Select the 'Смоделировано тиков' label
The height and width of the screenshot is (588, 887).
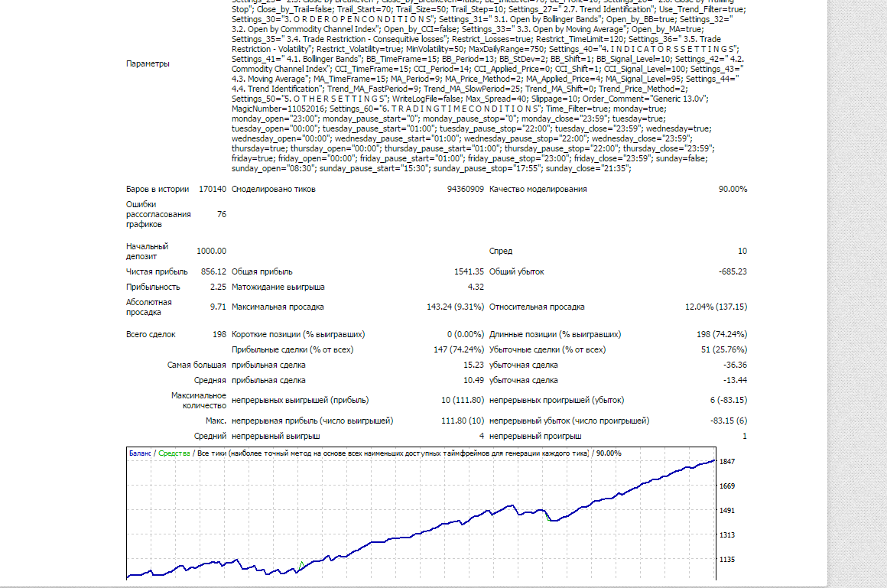(x=273, y=189)
